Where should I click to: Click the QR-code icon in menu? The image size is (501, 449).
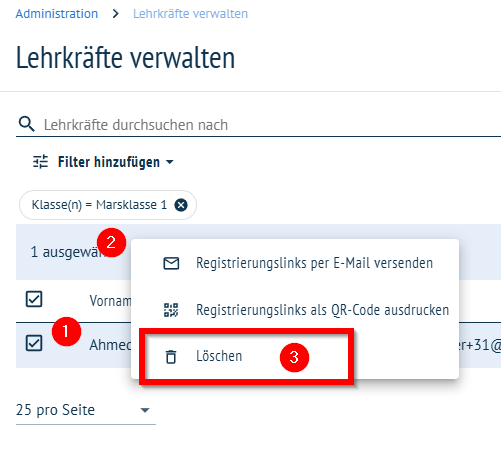pyautogui.click(x=171, y=310)
